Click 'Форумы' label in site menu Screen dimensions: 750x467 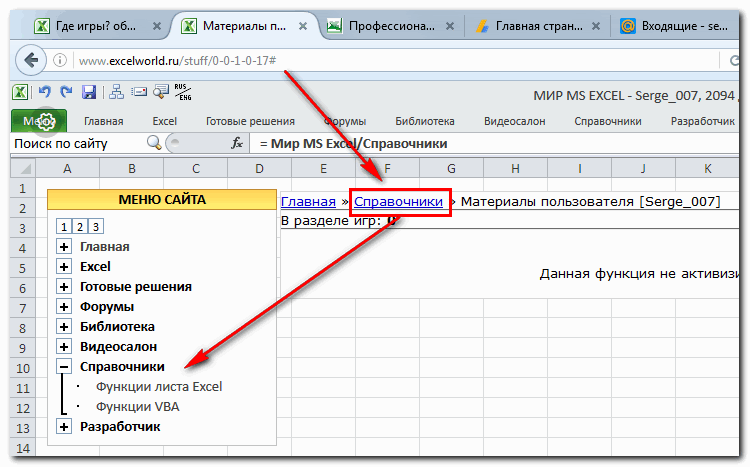coord(107,307)
